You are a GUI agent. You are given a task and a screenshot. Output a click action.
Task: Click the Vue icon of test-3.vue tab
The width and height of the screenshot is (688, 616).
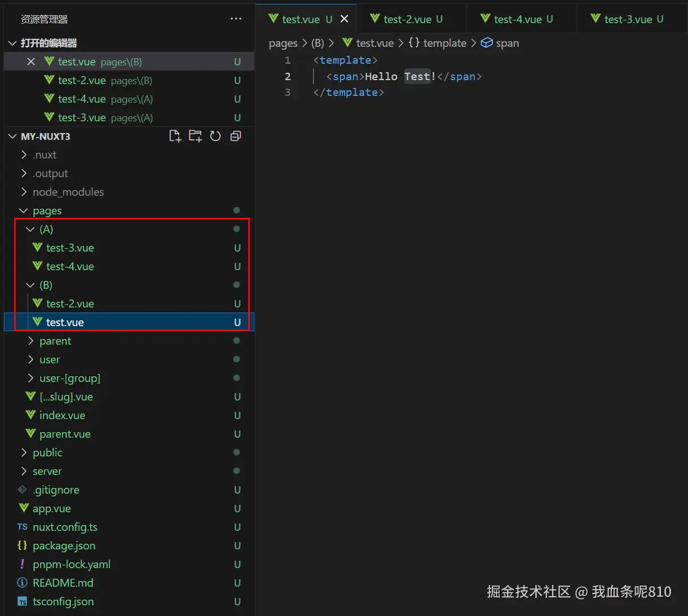tap(596, 19)
